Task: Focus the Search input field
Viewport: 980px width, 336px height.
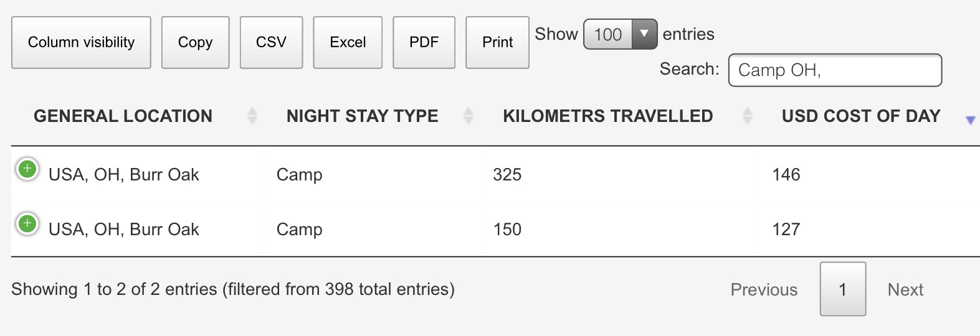Action: [835, 70]
